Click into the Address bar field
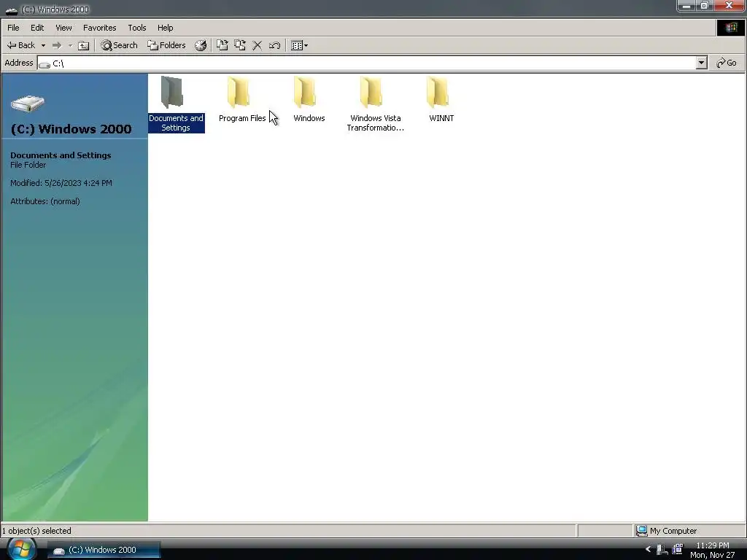Viewport: 747px width, 560px height. pyautogui.click(x=366, y=63)
